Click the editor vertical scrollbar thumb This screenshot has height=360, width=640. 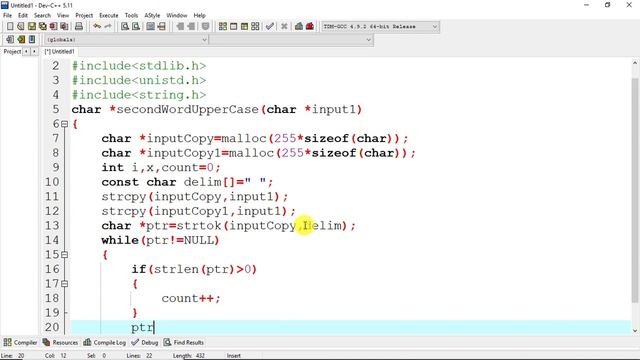click(x=635, y=190)
